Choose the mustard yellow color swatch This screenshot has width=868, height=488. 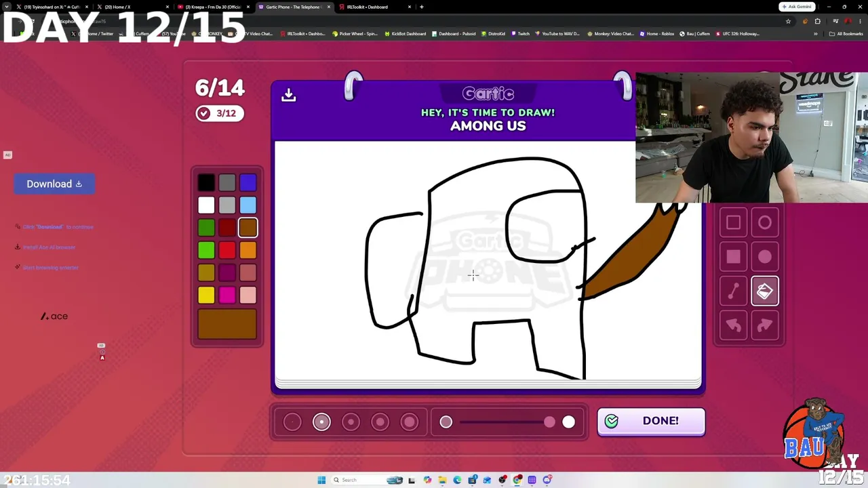pos(206,273)
